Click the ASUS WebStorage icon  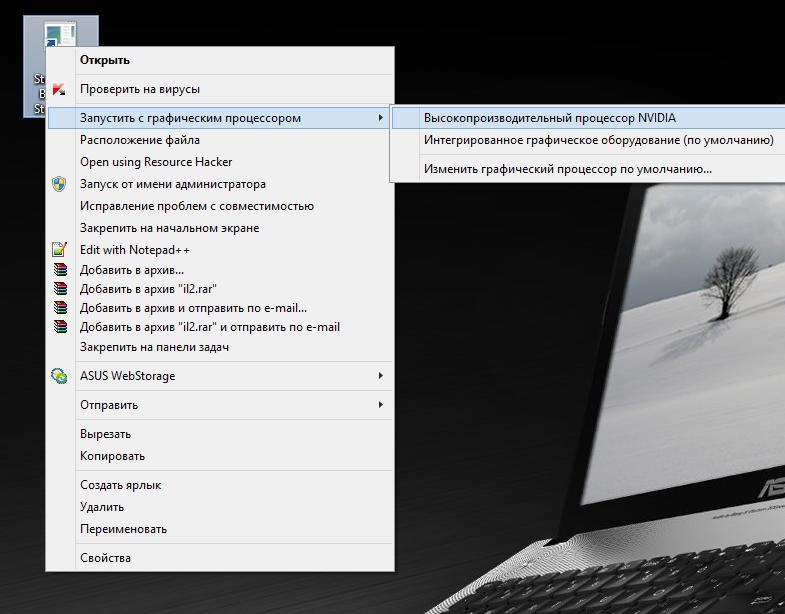pyautogui.click(x=59, y=376)
